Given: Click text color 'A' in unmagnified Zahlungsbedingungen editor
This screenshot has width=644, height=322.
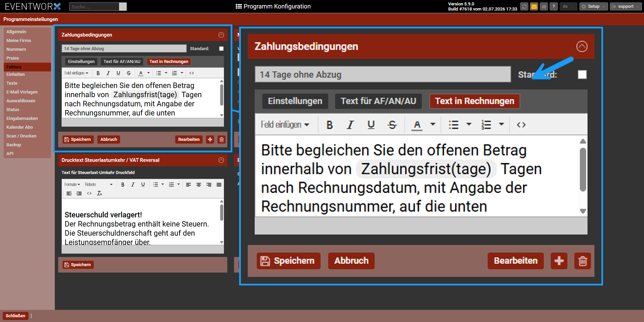Looking at the screenshot, I should click(141, 73).
